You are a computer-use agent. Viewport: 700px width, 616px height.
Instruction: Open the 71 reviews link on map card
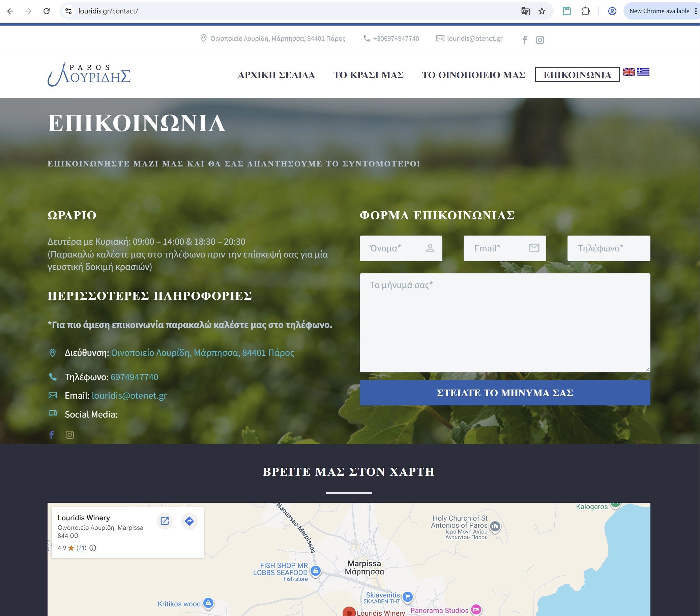click(x=82, y=548)
